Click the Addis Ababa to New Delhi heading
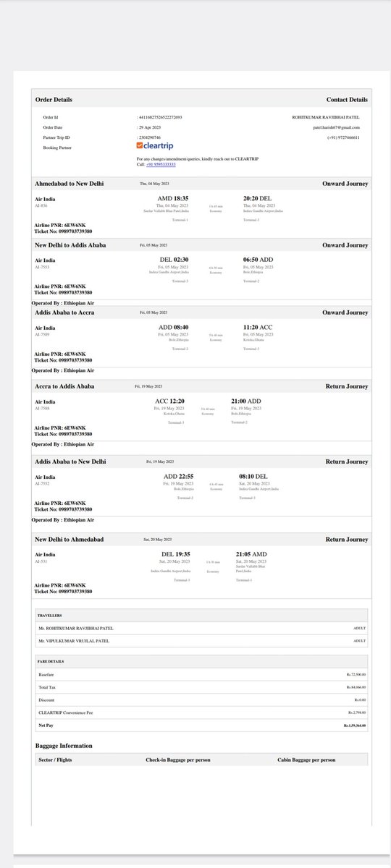 click(70, 461)
